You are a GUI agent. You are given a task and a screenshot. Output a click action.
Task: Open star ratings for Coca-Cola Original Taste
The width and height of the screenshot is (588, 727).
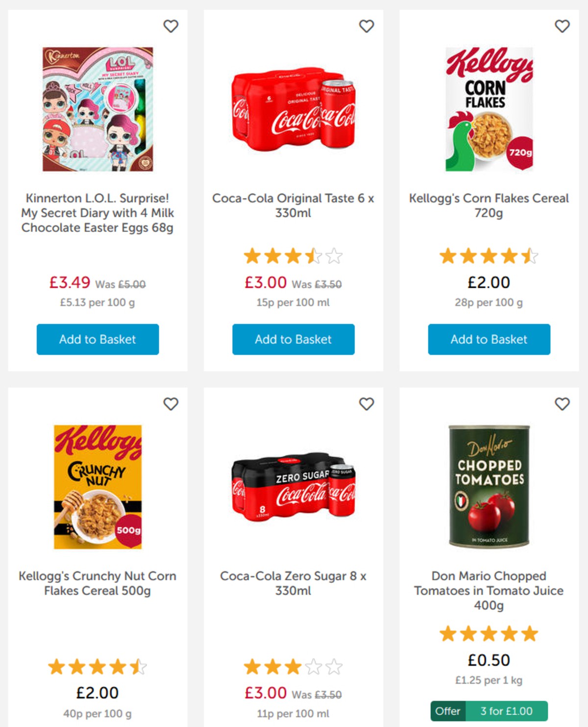click(293, 256)
